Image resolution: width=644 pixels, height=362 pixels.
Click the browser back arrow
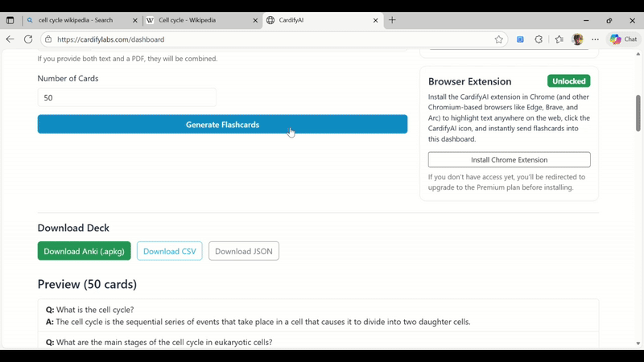click(x=10, y=39)
